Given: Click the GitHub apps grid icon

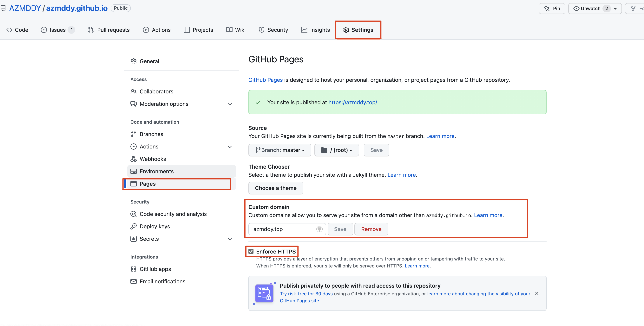Looking at the screenshot, I should (x=134, y=269).
